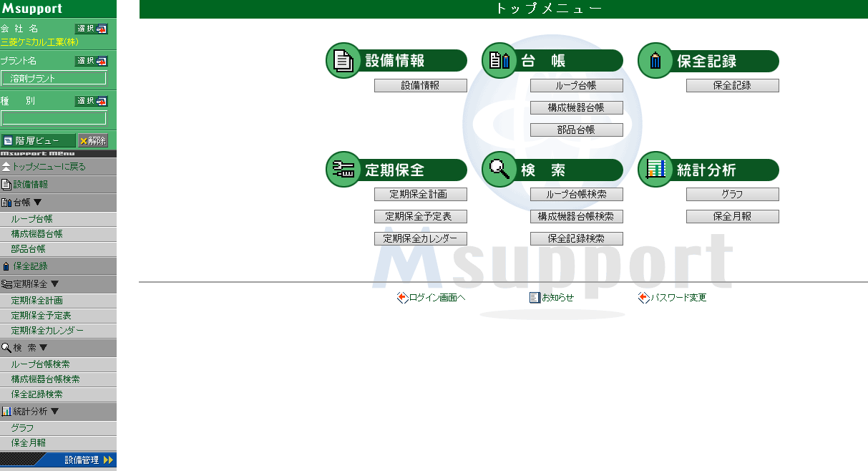Screen dimensions: 868x471
Task: Click the 保全記録 pencil holder icon
Action: coord(655,61)
